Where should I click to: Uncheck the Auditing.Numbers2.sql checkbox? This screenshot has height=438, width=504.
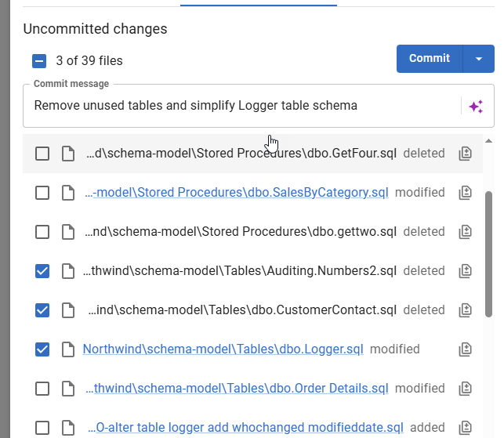tap(42, 271)
